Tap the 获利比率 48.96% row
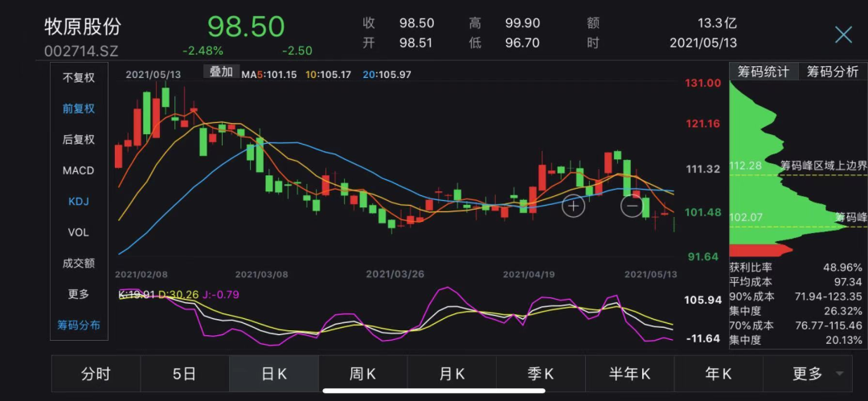 point(796,267)
